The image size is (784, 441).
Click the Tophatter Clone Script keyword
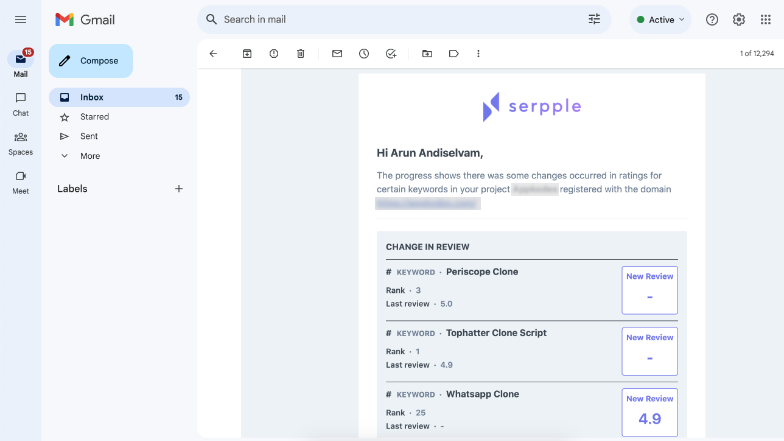(496, 333)
